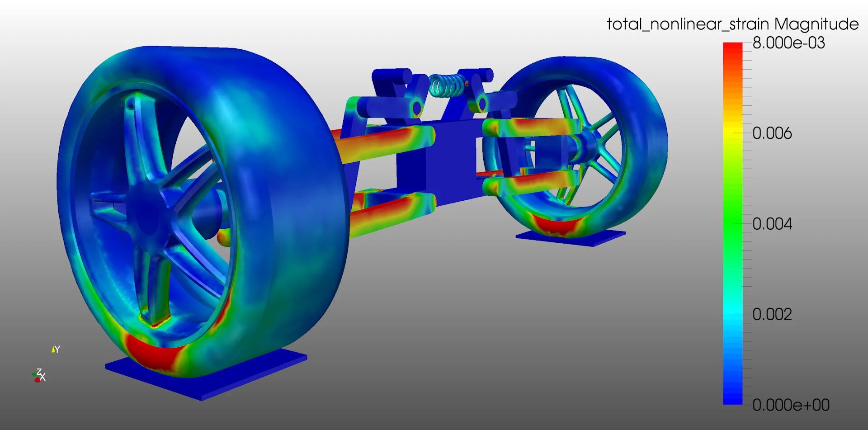
Task: Click the 8.000e-03 legend maximum label
Action: click(x=788, y=43)
